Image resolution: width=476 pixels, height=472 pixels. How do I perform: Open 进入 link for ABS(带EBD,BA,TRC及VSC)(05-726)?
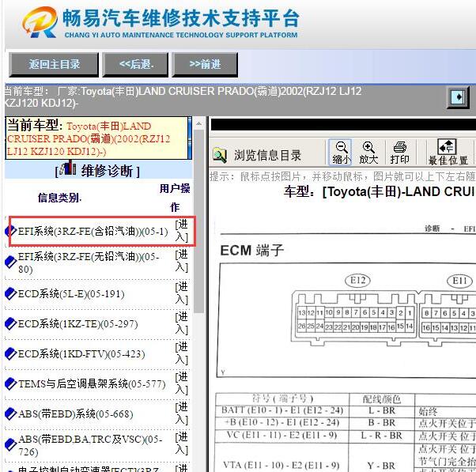click(182, 444)
